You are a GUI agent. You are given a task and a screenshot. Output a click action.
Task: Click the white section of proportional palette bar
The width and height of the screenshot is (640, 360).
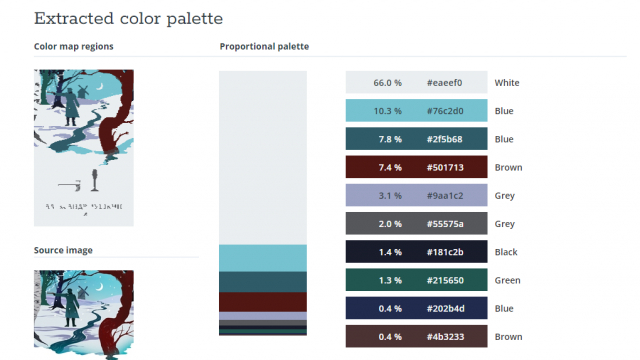pyautogui.click(x=263, y=158)
